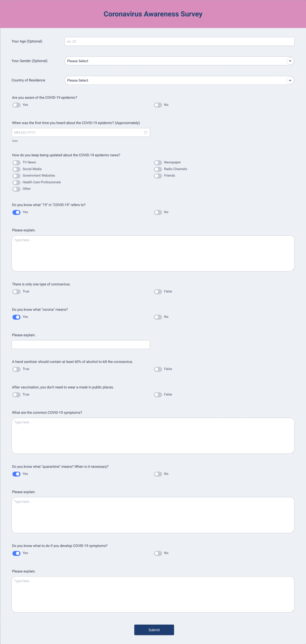Click the common COVID-19 symptoms text area

152,436
